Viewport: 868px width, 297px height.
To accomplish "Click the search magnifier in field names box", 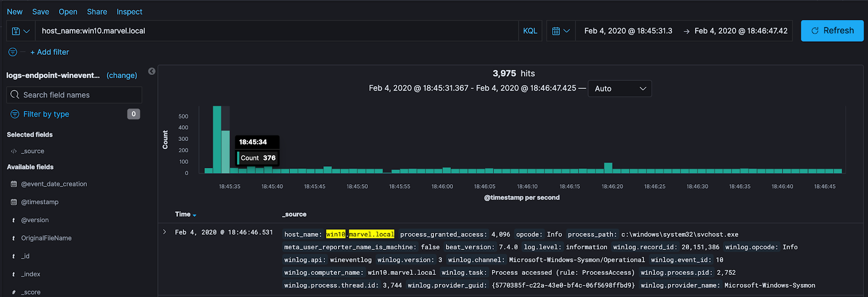I will (15, 94).
